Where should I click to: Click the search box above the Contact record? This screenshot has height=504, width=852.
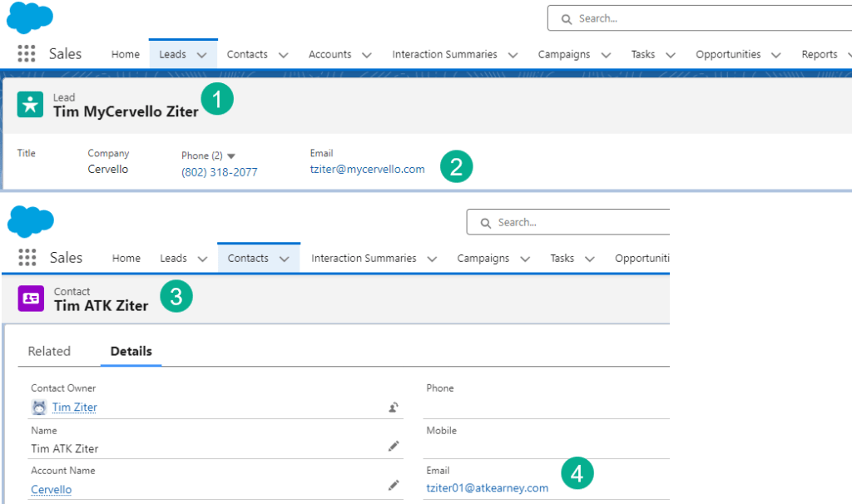tap(574, 222)
